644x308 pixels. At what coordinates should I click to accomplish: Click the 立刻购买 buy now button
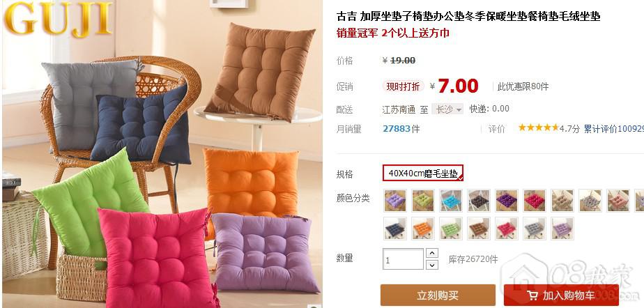pos(438,295)
